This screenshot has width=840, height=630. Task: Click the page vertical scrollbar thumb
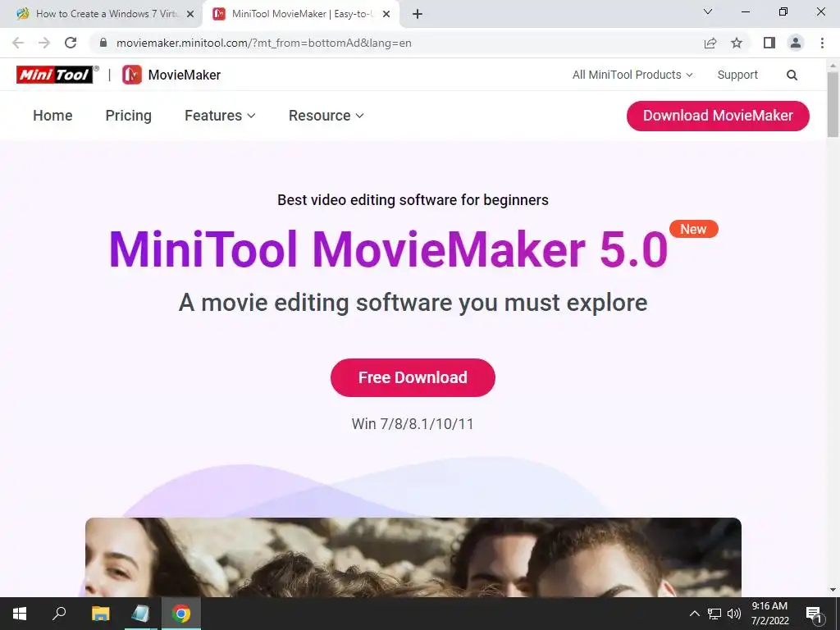[x=833, y=104]
